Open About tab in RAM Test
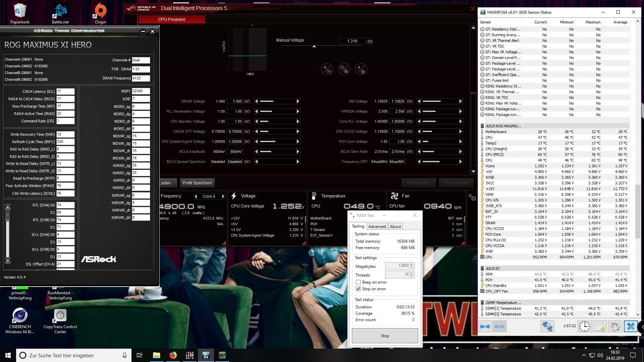Screen dimensions: 644x362 click(395, 227)
